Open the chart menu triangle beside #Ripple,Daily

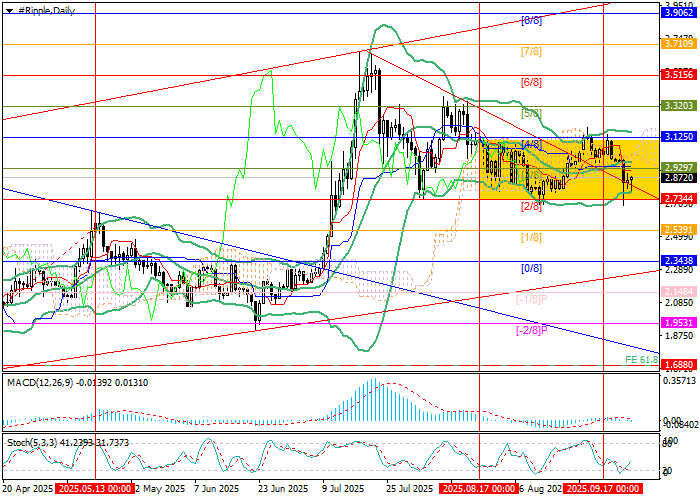9,11
